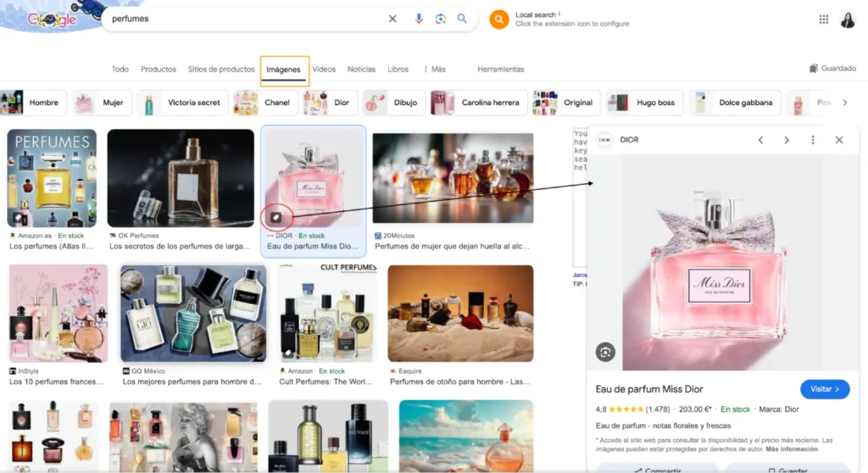Click the blue search magnifier icon
This screenshot has width=868, height=473.
[x=462, y=19]
